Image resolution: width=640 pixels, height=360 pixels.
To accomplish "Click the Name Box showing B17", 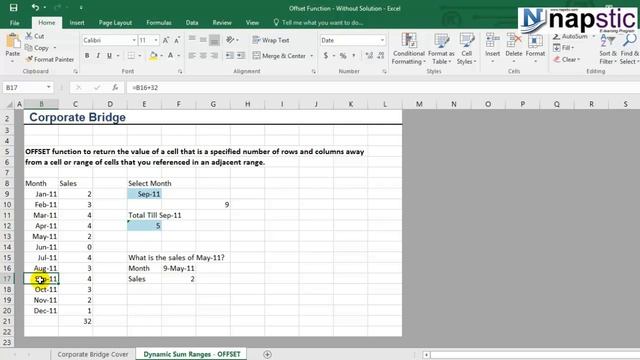I will click(x=28, y=87).
